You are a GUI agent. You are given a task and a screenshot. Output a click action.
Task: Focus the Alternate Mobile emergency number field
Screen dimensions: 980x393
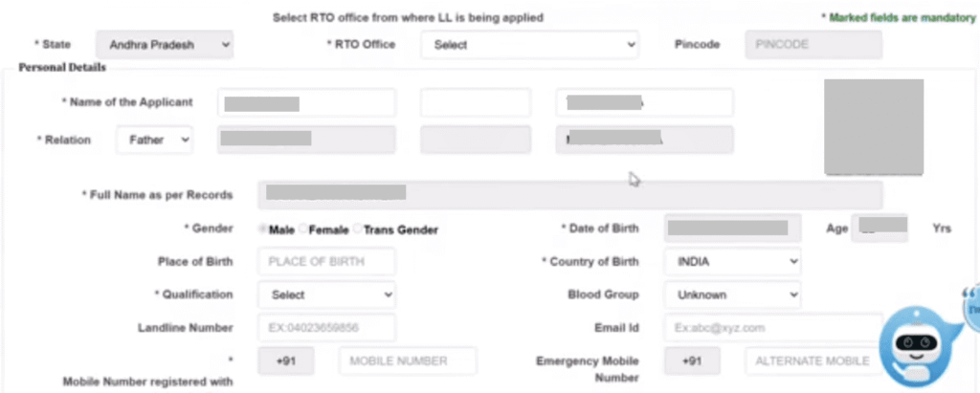(x=813, y=360)
